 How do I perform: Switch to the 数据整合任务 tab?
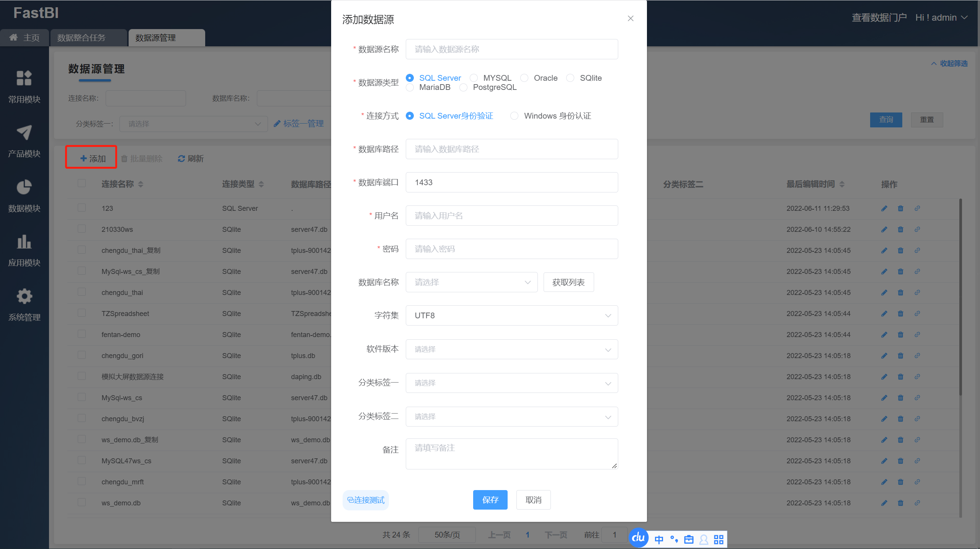(81, 38)
